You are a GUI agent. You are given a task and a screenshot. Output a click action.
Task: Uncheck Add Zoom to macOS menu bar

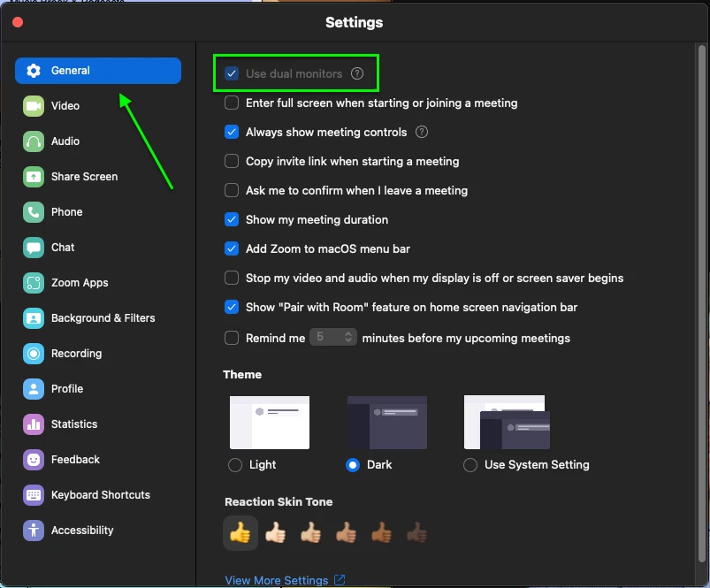232,248
